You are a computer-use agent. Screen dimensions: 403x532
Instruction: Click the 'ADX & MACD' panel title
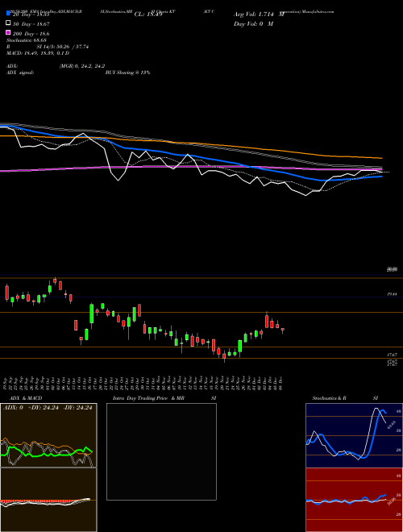tap(26, 398)
